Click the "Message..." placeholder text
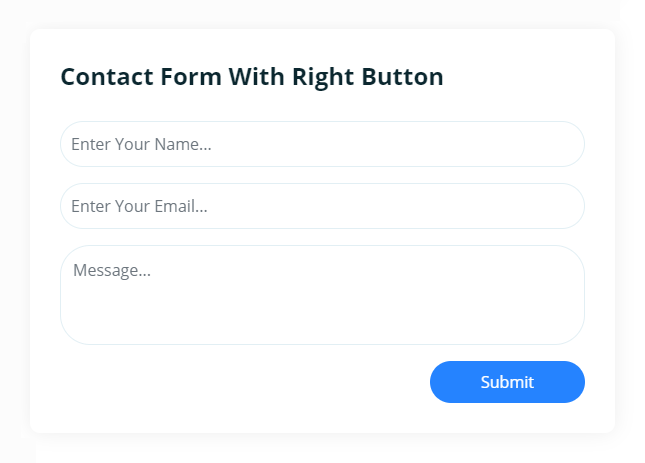Viewport: 645px width, 463px height. [x=112, y=270]
